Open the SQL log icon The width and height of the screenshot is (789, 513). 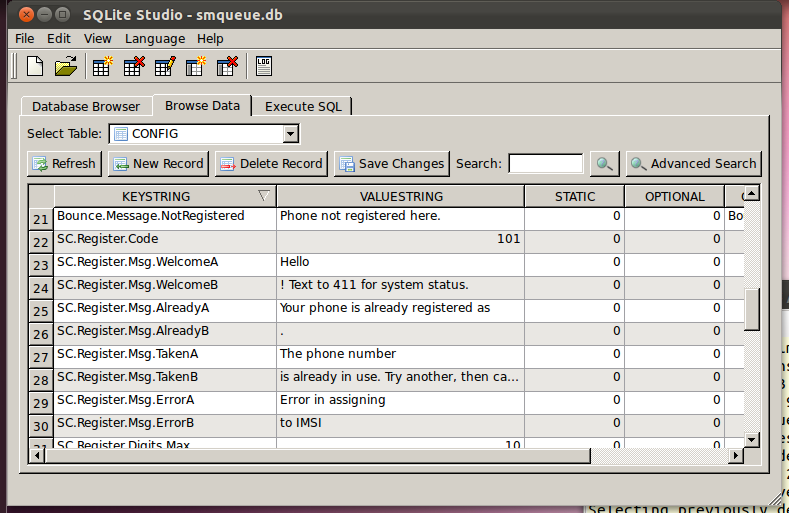[264, 67]
